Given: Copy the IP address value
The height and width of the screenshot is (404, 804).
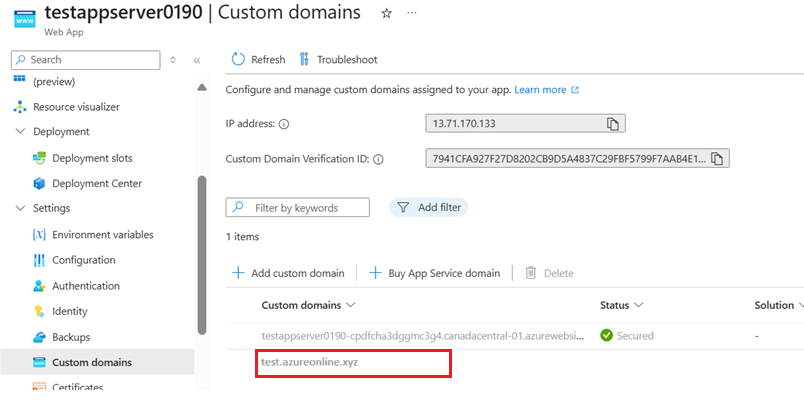Looking at the screenshot, I should pos(613,124).
